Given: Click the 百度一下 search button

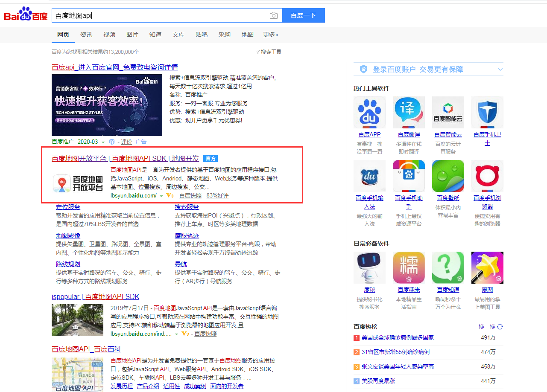Looking at the screenshot, I should click(x=304, y=15).
